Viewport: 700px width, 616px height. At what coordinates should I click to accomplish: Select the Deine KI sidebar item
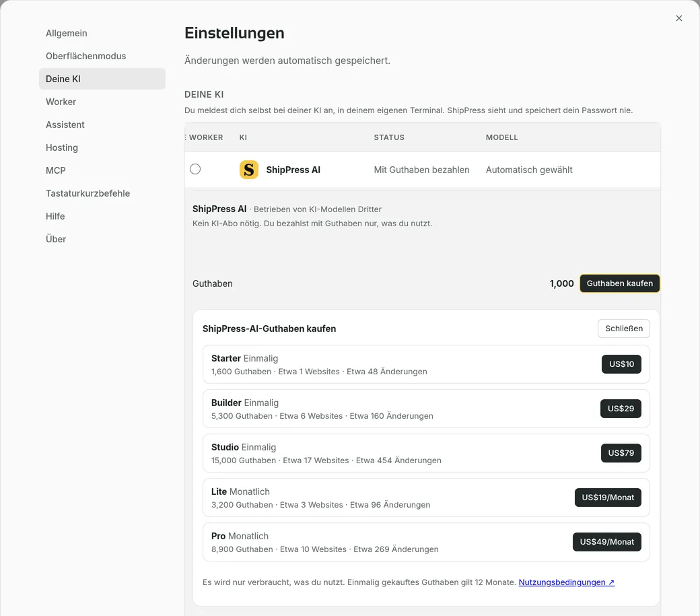coord(102,79)
